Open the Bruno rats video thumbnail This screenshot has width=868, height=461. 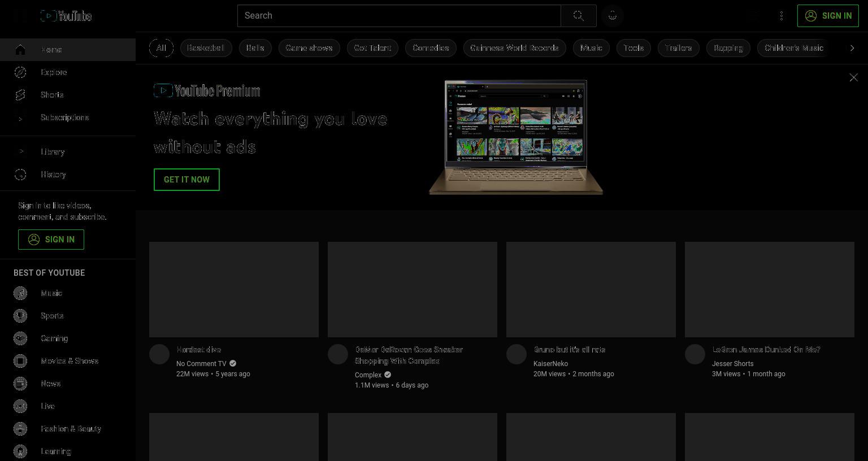(x=591, y=290)
